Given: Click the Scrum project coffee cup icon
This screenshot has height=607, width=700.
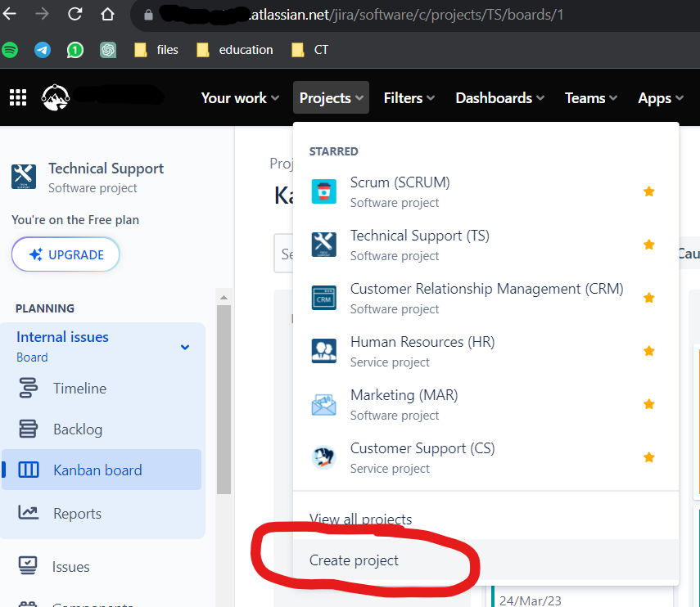Looking at the screenshot, I should tap(323, 191).
